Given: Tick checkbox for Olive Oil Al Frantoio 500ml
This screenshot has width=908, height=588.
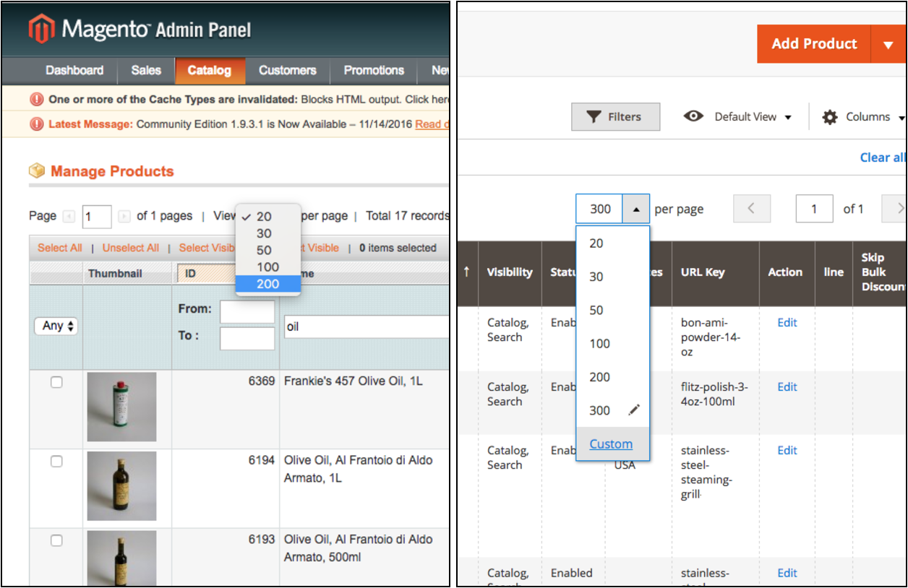Looking at the screenshot, I should pyautogui.click(x=56, y=540).
